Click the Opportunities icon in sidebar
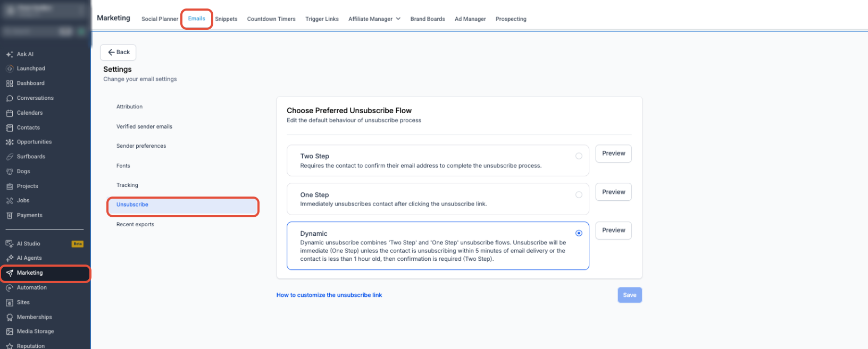The image size is (868, 349). [x=10, y=142]
